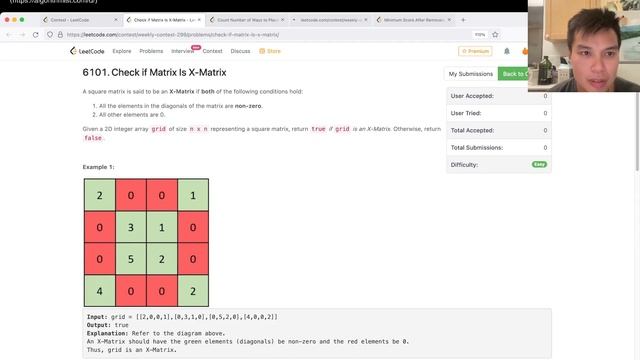This screenshot has width=640, height=360.
Task: Open the notifications bell
Action: click(507, 51)
